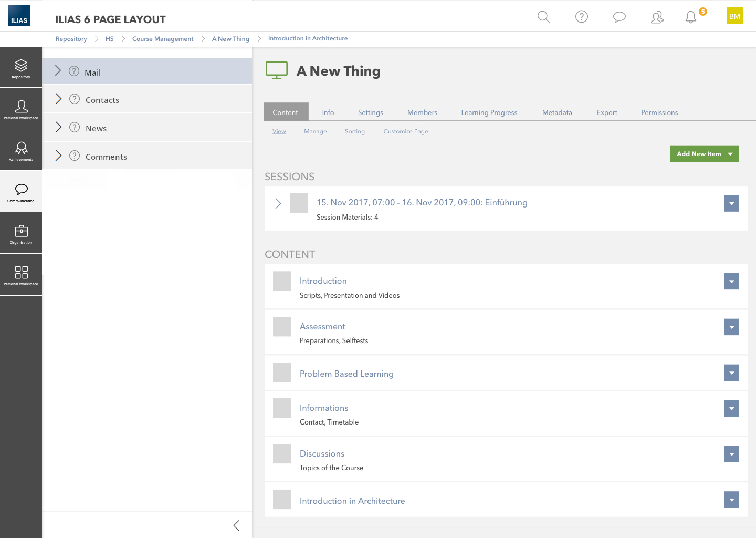This screenshot has height=538, width=756.
Task: Collapse the slate panel with the back arrow
Action: 236,525
